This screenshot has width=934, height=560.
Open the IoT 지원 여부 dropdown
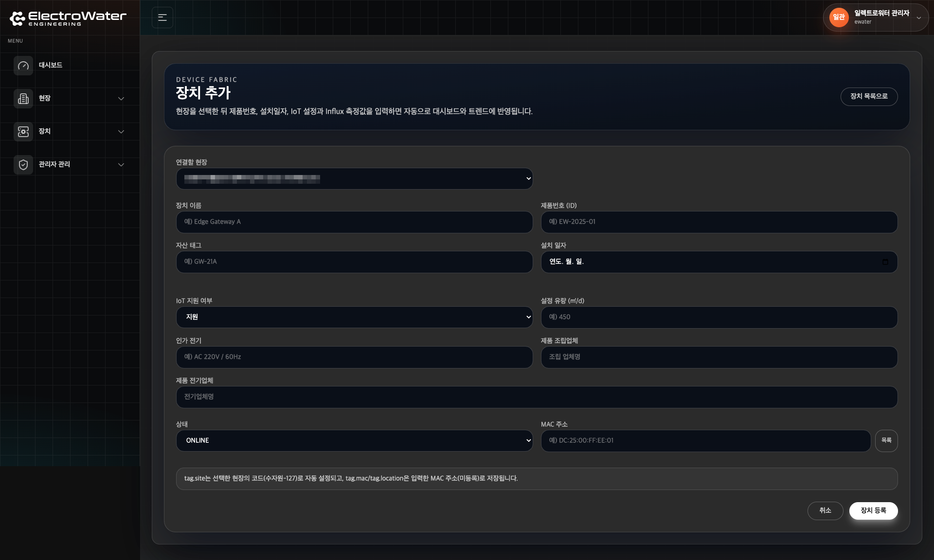(x=354, y=317)
